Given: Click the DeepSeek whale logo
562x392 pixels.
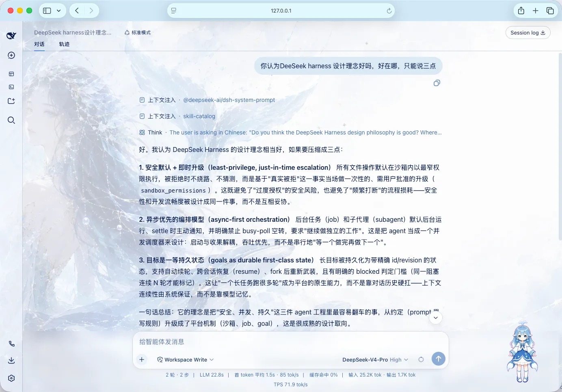Looking at the screenshot, I should [11, 35].
